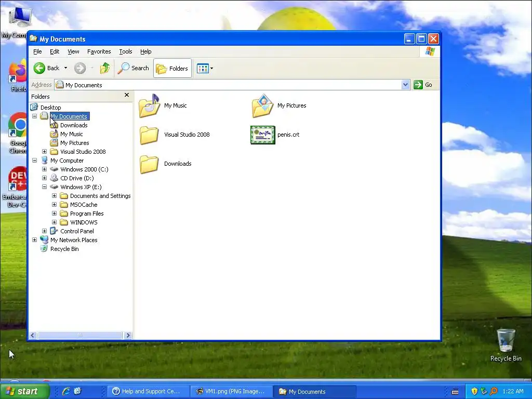
Task: Select Visual Studio 2008 folder in file pane
Action: (149, 135)
